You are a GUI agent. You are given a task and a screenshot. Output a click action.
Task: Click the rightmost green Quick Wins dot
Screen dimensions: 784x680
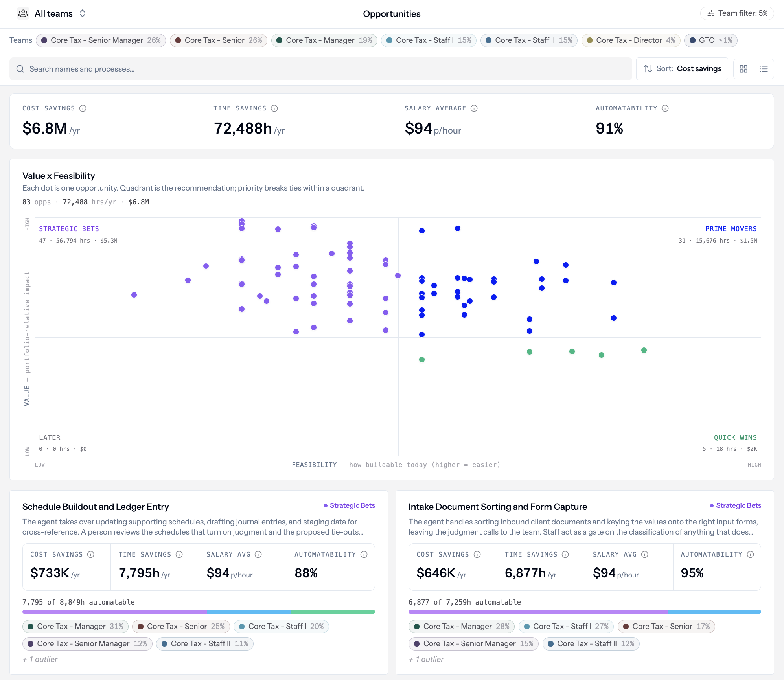(644, 350)
